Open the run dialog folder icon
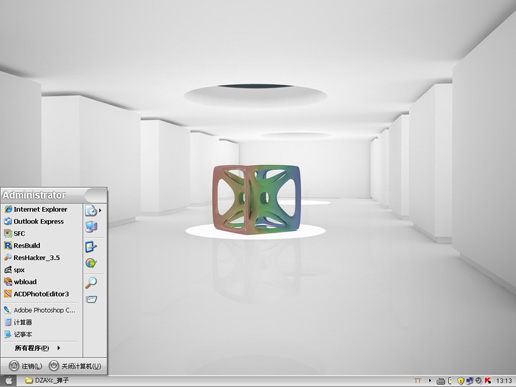This screenshot has width=516, height=387. pos(91,299)
